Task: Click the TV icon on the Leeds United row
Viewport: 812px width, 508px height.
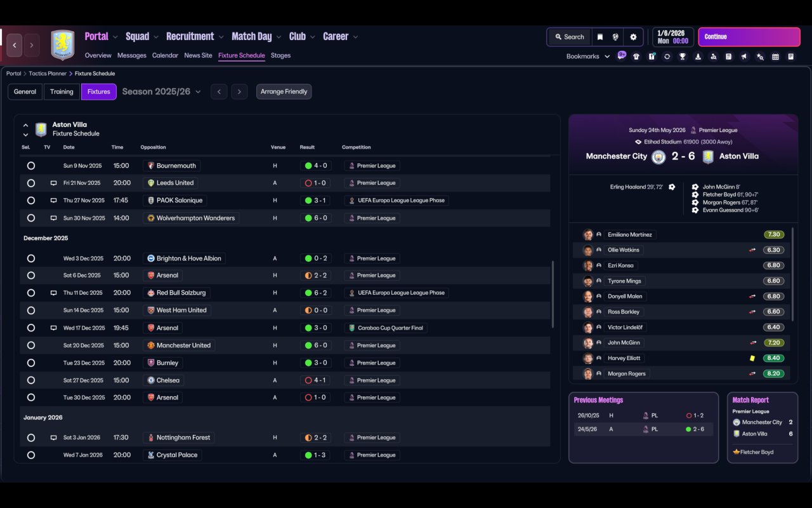Action: click(x=54, y=183)
